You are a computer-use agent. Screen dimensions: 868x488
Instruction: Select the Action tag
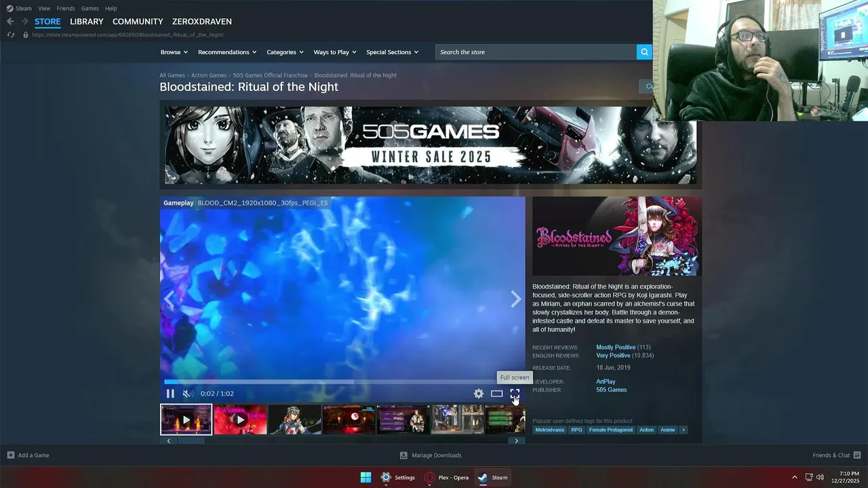(x=646, y=430)
